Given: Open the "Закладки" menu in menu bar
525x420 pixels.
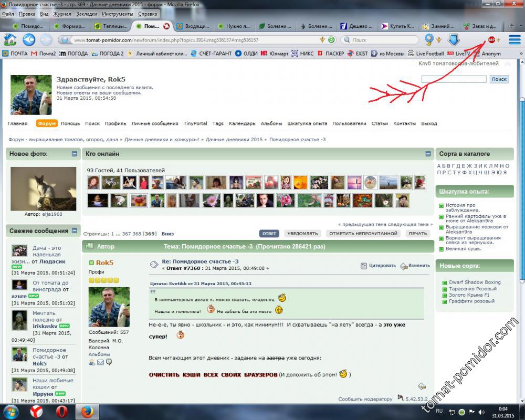Looking at the screenshot, I should (x=87, y=14).
